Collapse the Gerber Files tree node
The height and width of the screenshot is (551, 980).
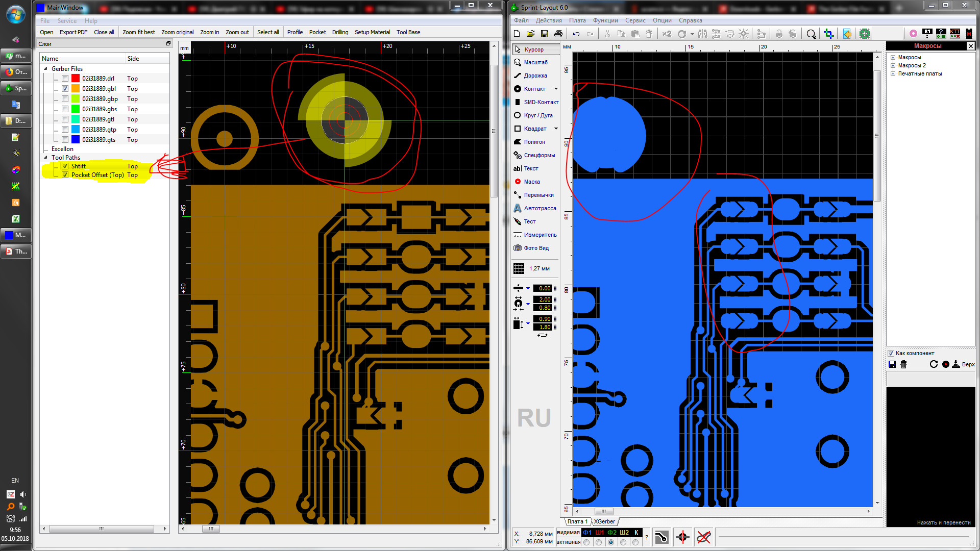pyautogui.click(x=46, y=69)
